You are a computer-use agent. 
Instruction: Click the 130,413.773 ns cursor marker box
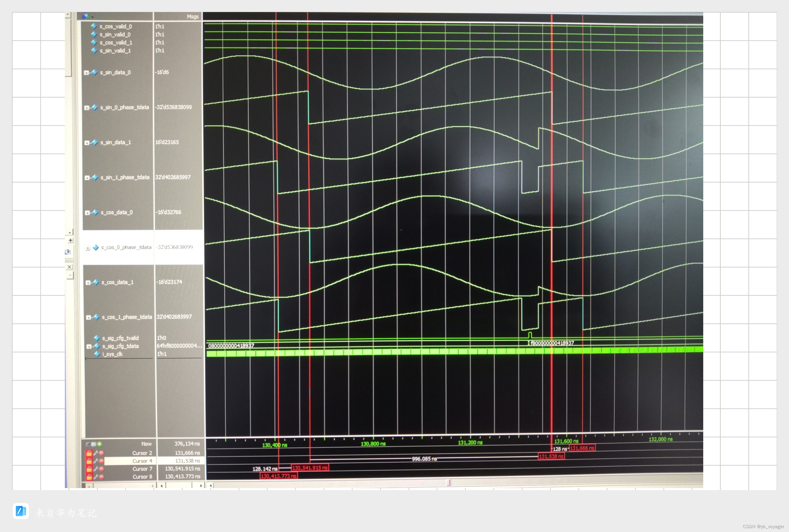click(x=279, y=476)
